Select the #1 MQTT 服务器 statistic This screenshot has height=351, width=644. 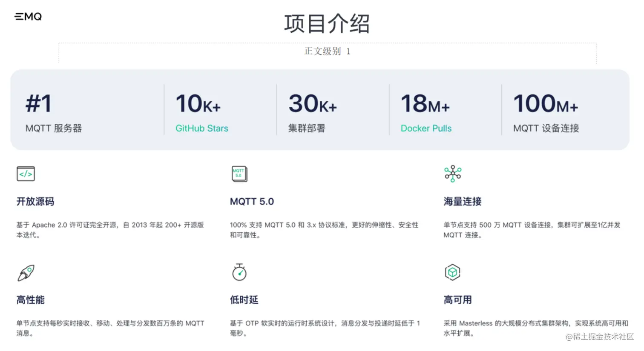point(53,113)
